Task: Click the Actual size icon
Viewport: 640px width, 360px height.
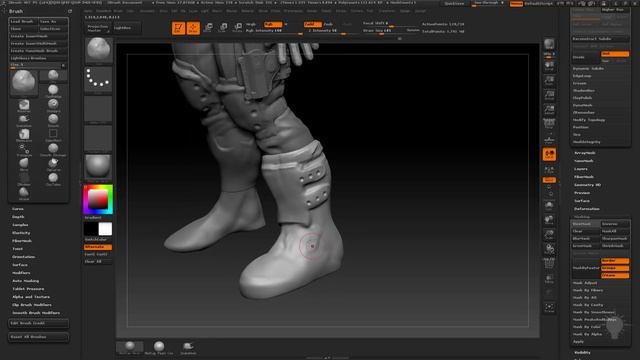Action: (549, 95)
